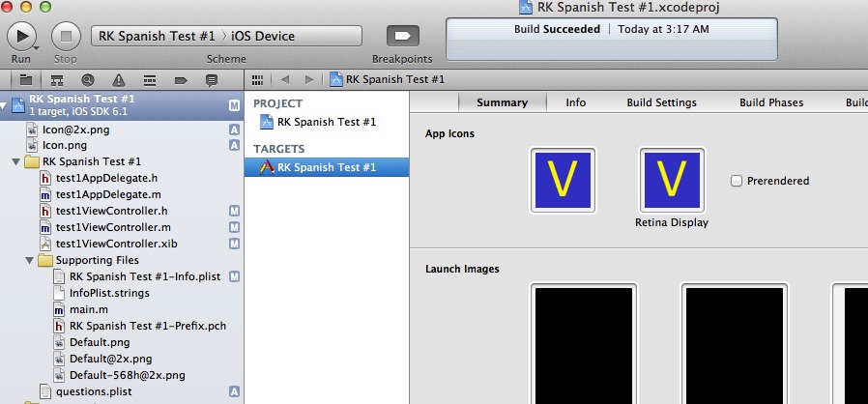
Task: Collapse the project root disclosure triangle
Action: point(5,105)
